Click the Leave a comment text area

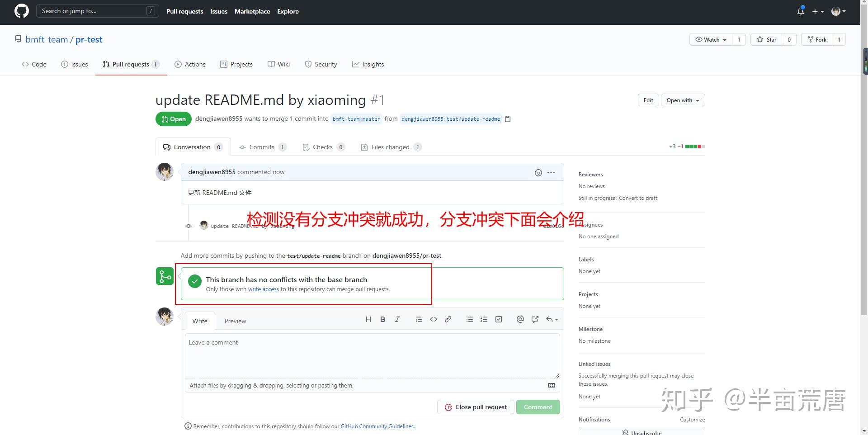372,355
